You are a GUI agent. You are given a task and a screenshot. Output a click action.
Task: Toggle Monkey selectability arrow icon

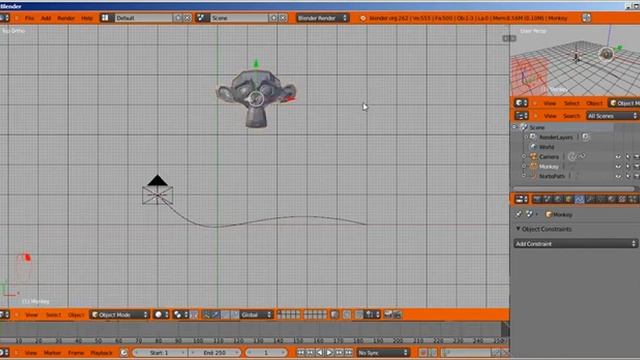[x=628, y=167]
